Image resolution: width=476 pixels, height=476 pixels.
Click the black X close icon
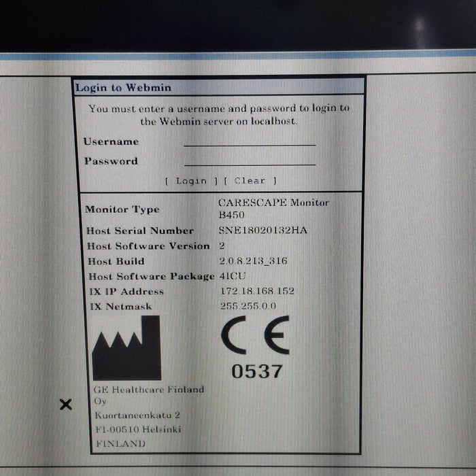[x=66, y=405]
